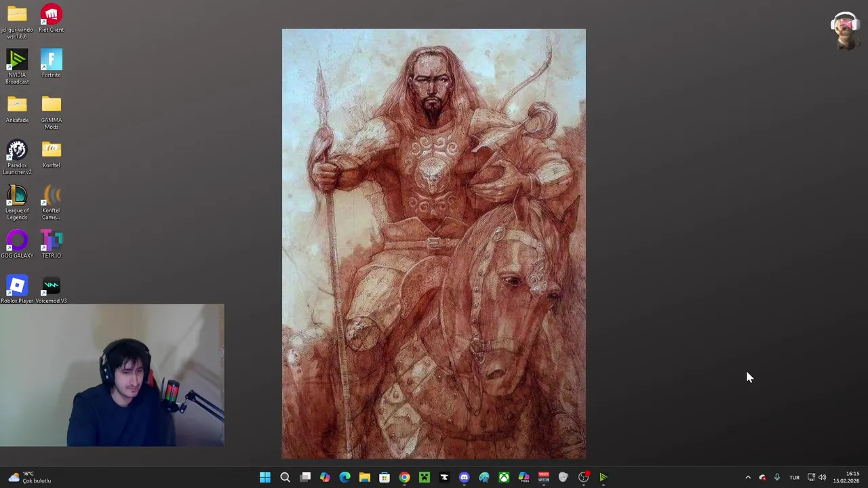Open File Explorer from the taskbar
The image size is (868, 488).
tap(364, 477)
